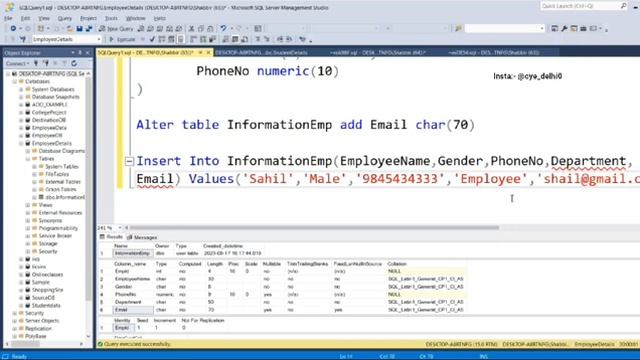The height and width of the screenshot is (360, 640).
Task: Switch to the Messages results tab
Action: [142, 238]
